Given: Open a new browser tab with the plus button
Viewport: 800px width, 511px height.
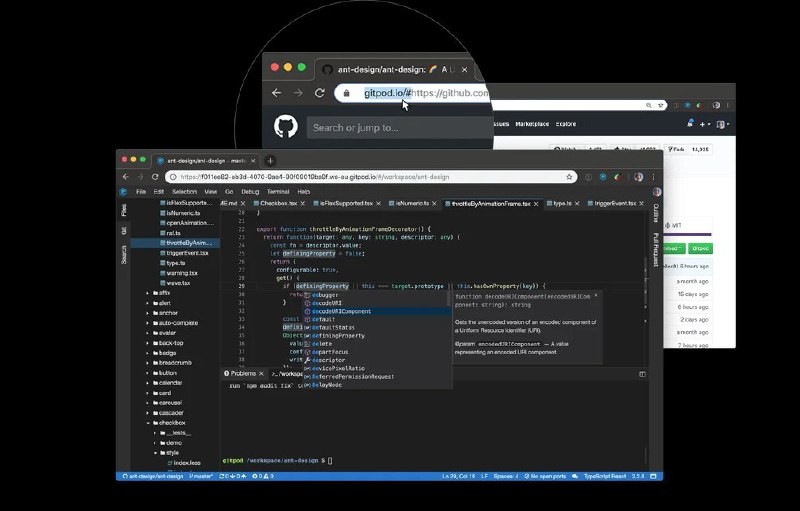Looking at the screenshot, I should [270, 160].
